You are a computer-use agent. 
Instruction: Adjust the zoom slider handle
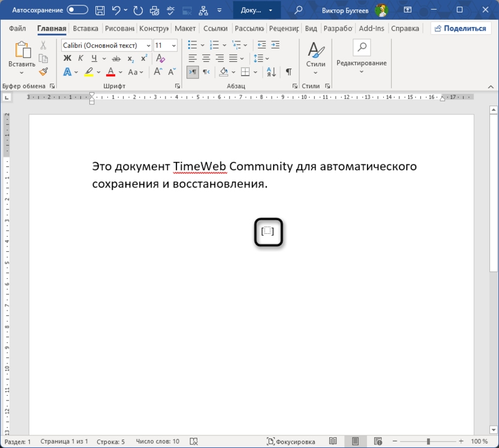pyautogui.click(x=428, y=441)
